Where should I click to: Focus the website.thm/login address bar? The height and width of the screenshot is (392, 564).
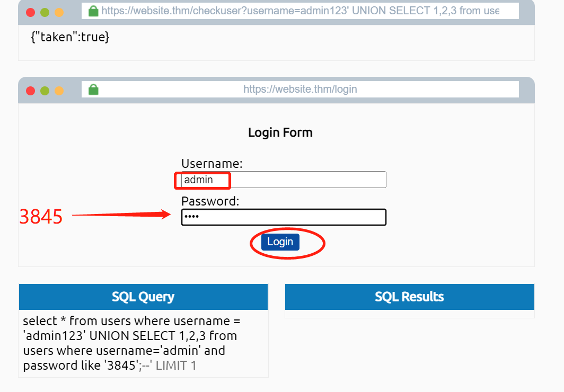300,90
